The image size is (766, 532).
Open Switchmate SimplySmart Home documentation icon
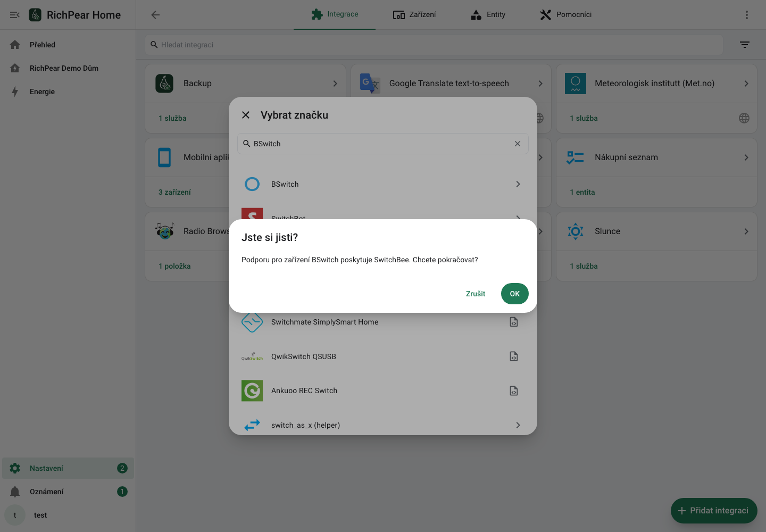pyautogui.click(x=514, y=322)
